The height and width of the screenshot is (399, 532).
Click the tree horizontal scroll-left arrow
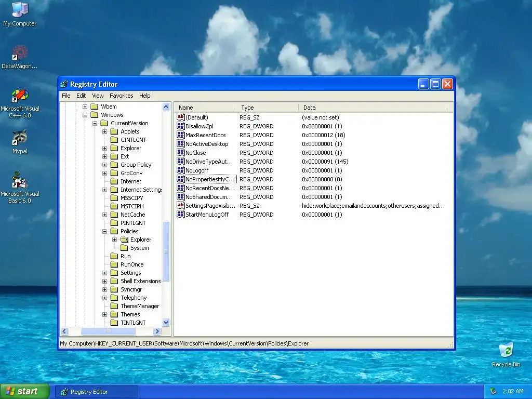coord(65,331)
